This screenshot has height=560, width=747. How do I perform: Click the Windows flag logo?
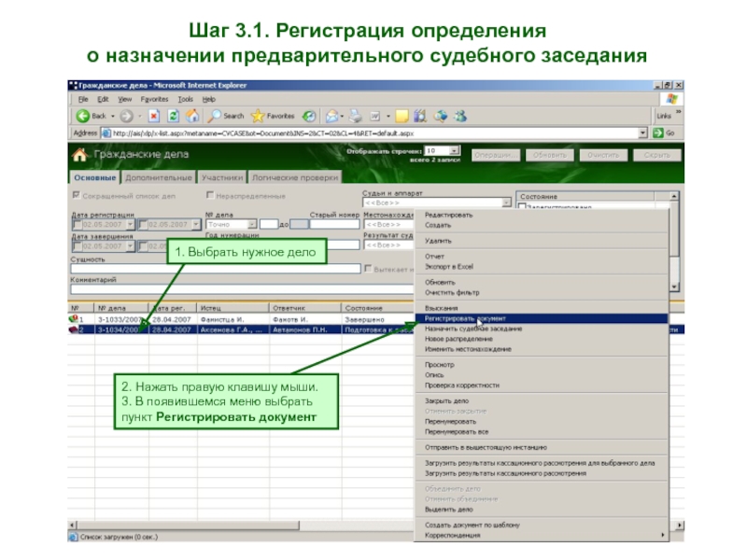coord(671,99)
